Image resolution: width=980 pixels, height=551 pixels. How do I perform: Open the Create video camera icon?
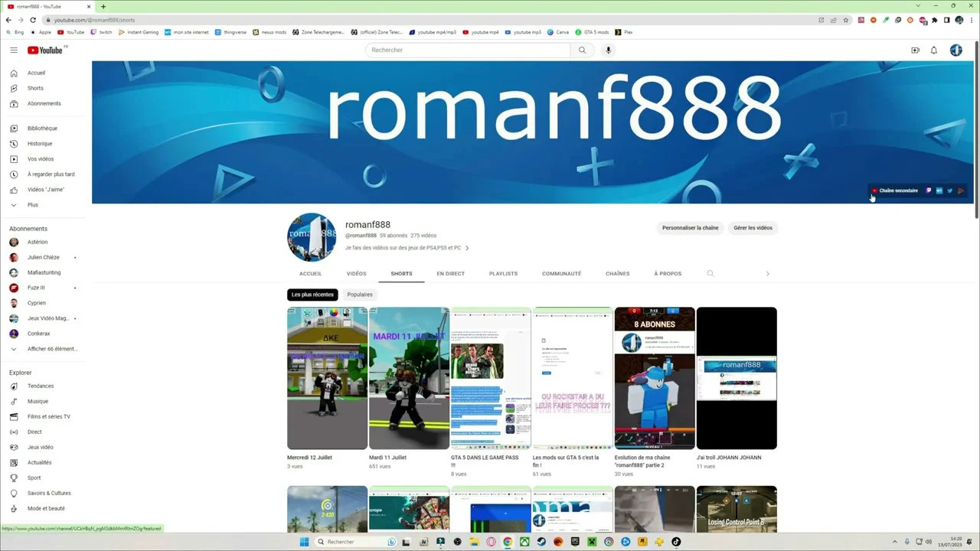click(x=915, y=51)
